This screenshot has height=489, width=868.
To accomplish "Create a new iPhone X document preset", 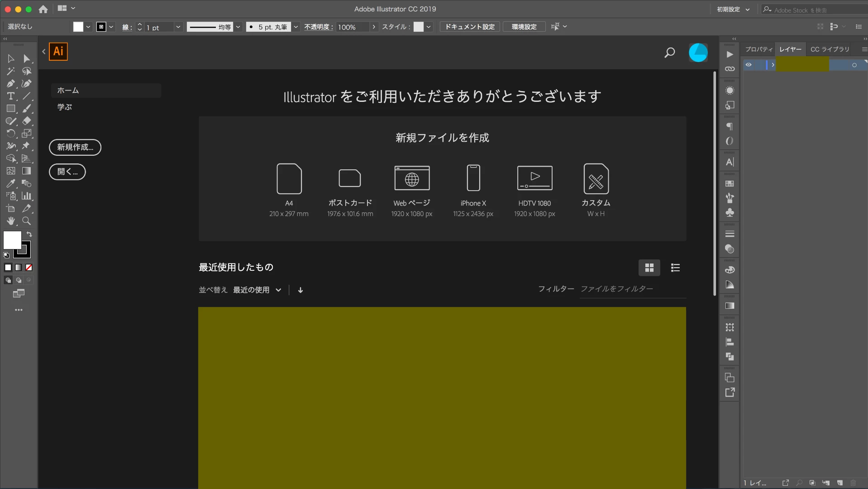I will tap(473, 190).
